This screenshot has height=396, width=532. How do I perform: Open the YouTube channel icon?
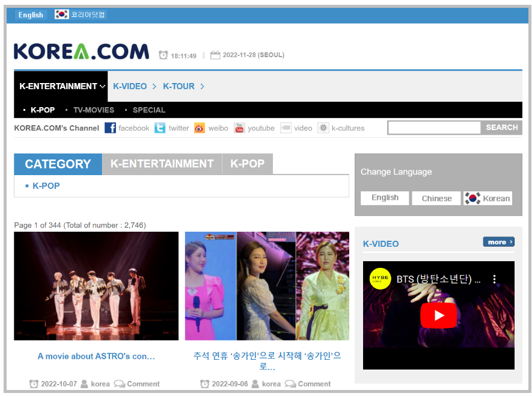239,128
